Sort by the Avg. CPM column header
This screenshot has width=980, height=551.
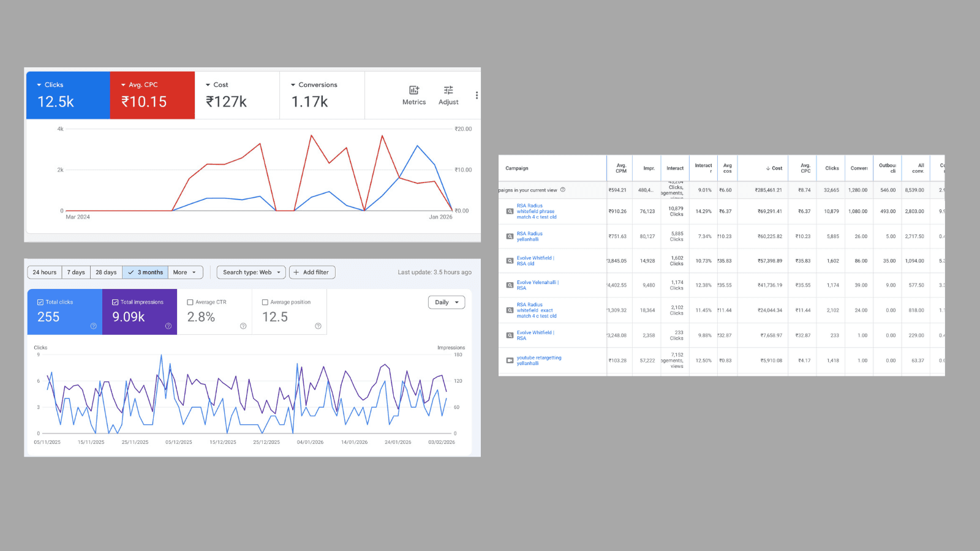tap(621, 168)
